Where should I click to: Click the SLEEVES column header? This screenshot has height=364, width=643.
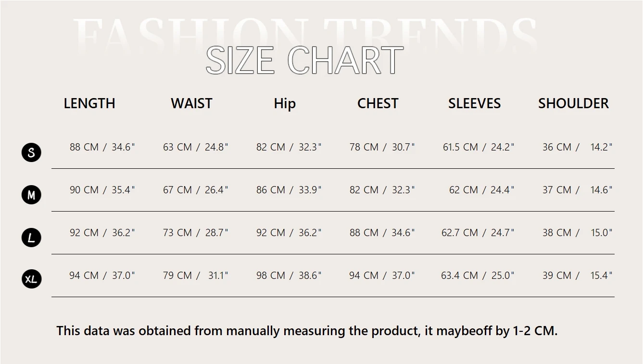click(475, 103)
